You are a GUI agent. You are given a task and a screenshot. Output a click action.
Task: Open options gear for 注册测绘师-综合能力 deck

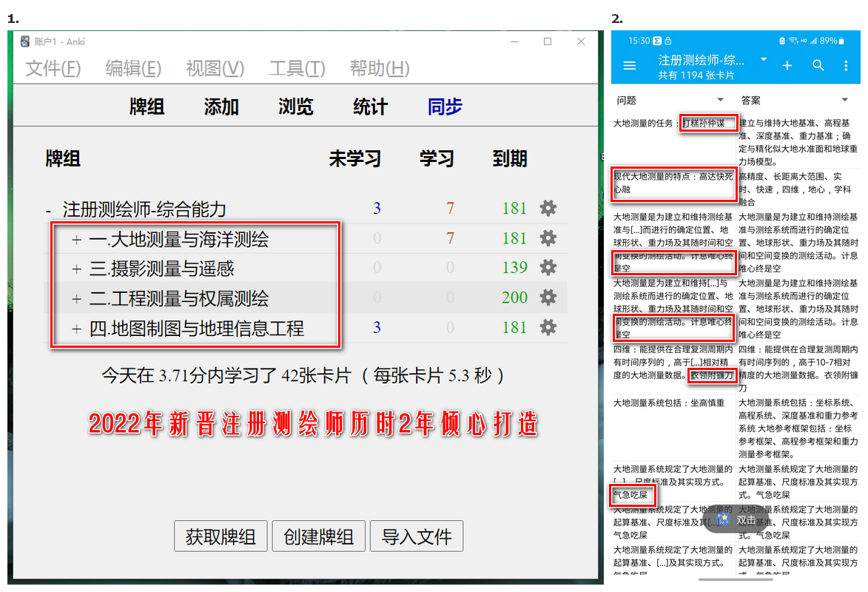548,209
